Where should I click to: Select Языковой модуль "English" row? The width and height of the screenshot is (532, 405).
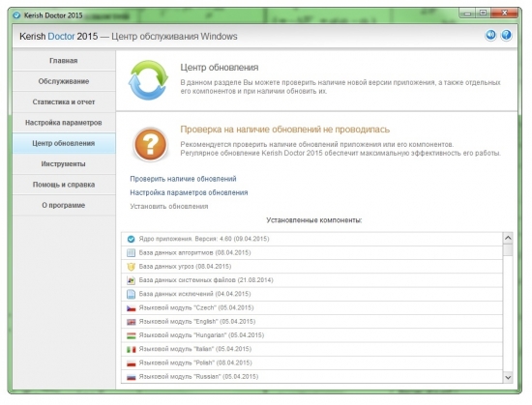pos(311,322)
